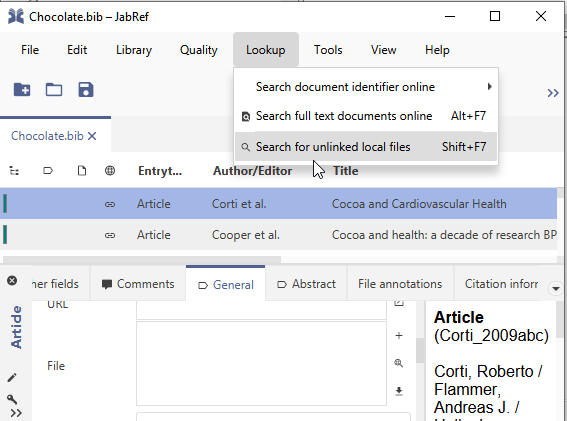Click the File field input box

(261, 363)
